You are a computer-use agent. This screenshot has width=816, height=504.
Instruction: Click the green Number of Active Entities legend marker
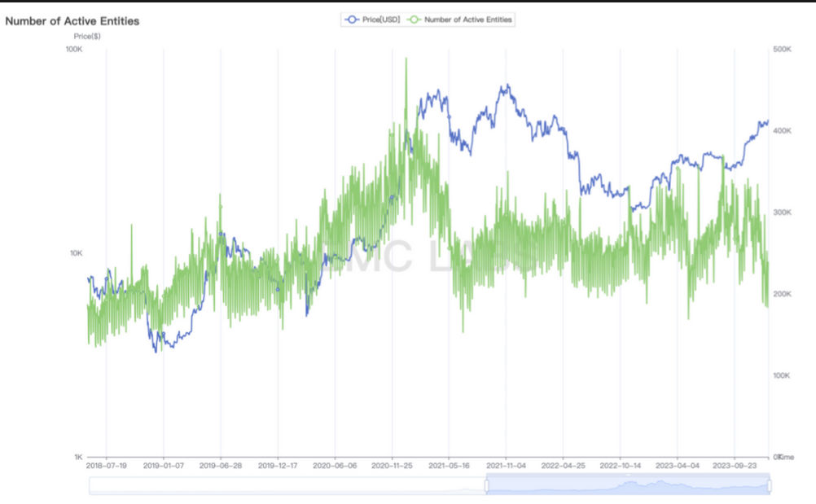point(414,20)
